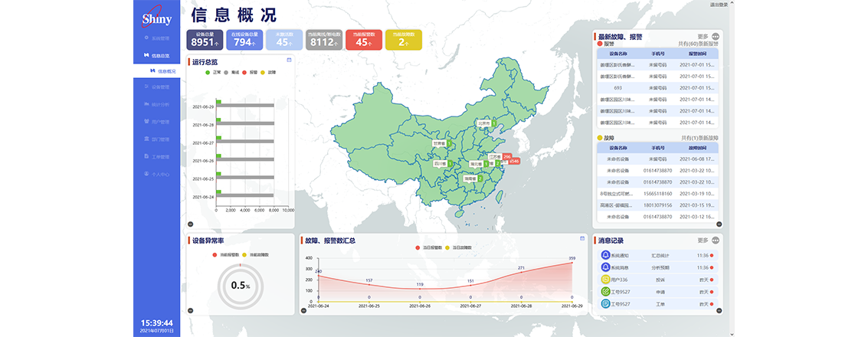Open the 系统通知 bell icon message

(606, 255)
